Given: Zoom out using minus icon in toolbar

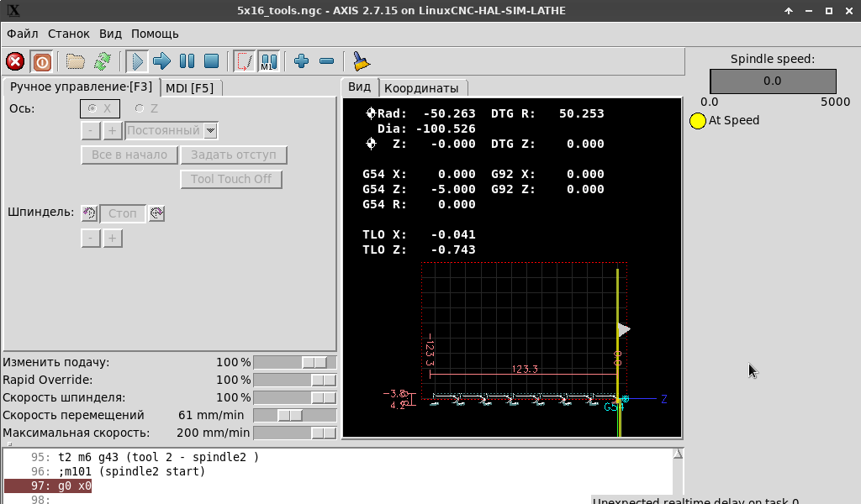Looking at the screenshot, I should point(327,61).
